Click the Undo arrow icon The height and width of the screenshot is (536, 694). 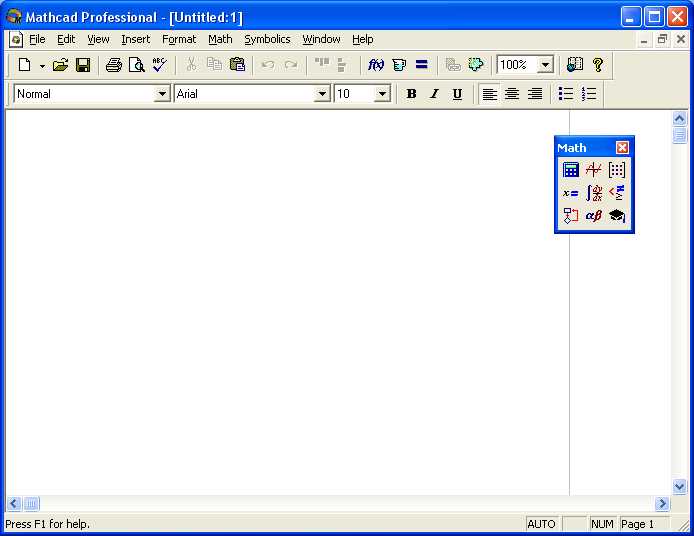(x=268, y=65)
